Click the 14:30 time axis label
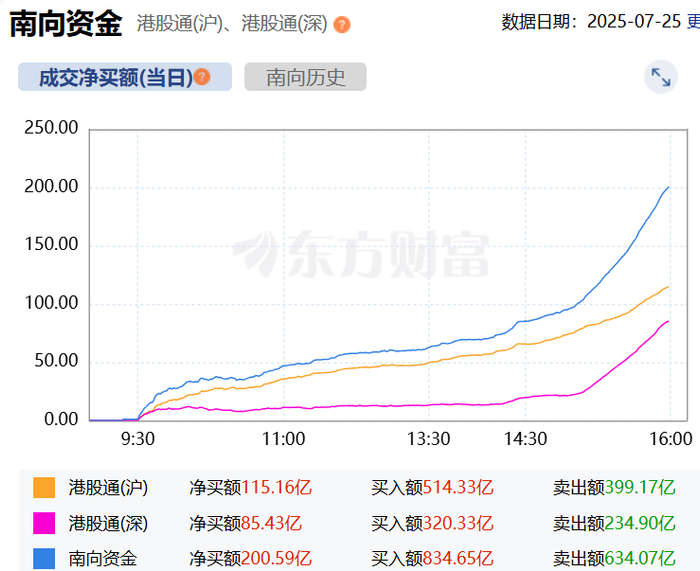700x571 pixels. [525, 439]
